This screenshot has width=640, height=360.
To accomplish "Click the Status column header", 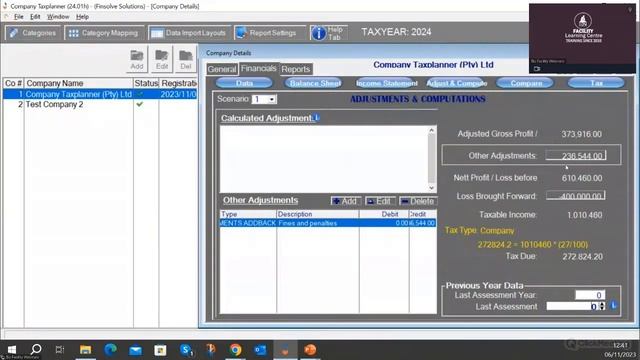I will tap(146, 83).
